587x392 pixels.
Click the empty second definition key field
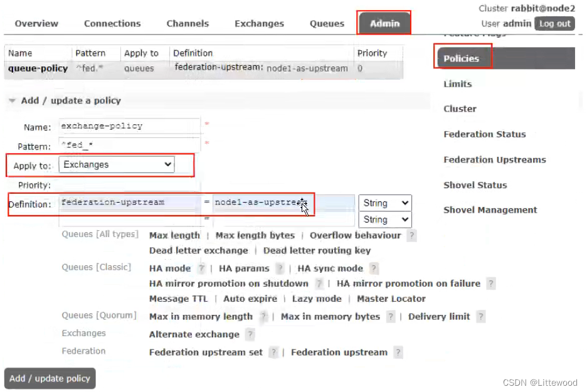click(130, 220)
